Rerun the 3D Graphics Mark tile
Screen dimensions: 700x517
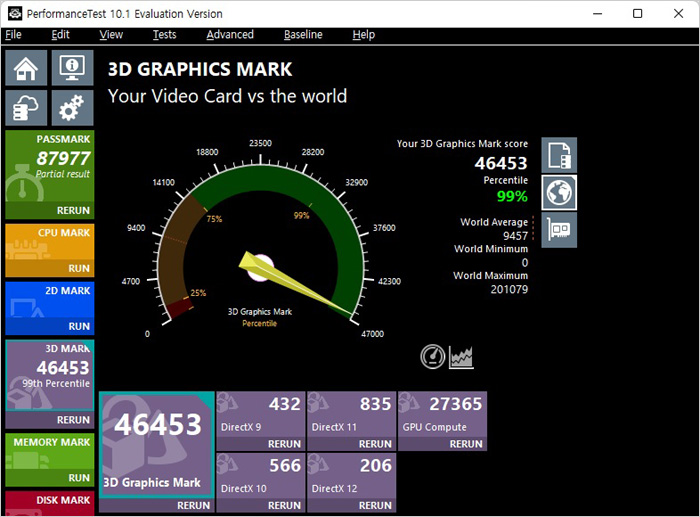(193, 505)
